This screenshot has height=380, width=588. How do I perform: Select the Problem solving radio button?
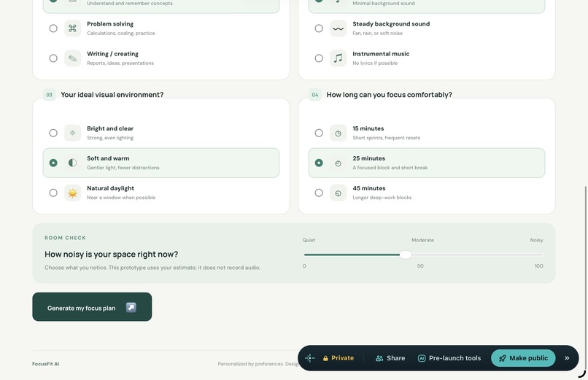point(53,28)
